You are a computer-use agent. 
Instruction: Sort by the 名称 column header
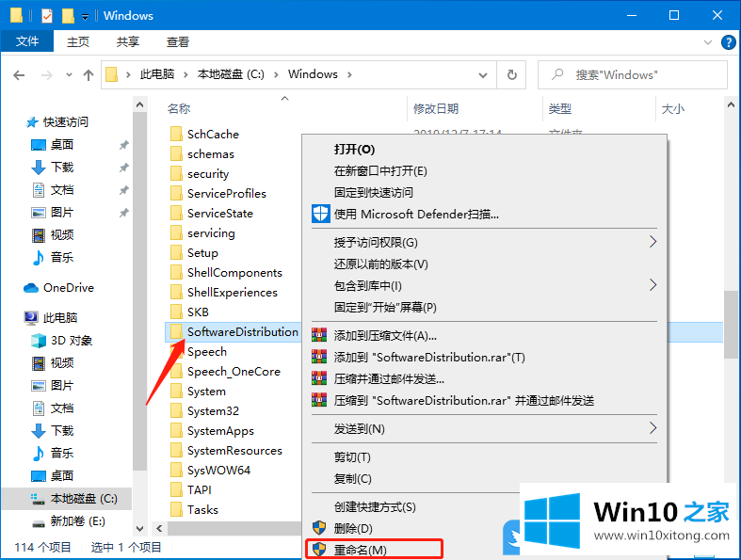tap(179, 109)
